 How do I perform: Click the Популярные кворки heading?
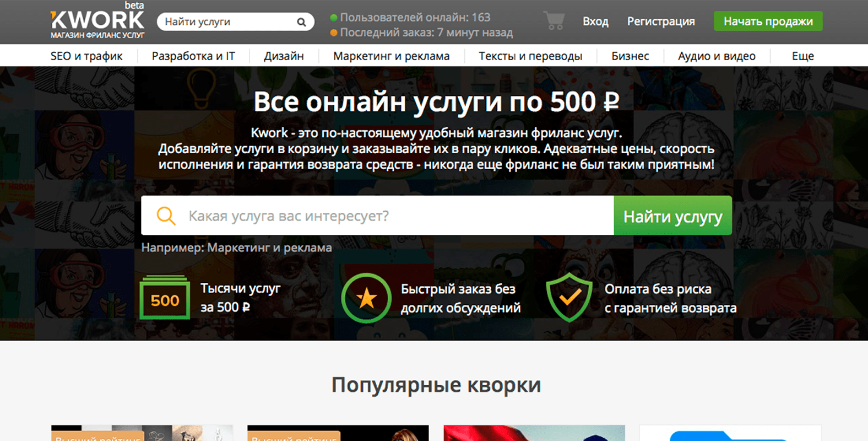(436, 385)
